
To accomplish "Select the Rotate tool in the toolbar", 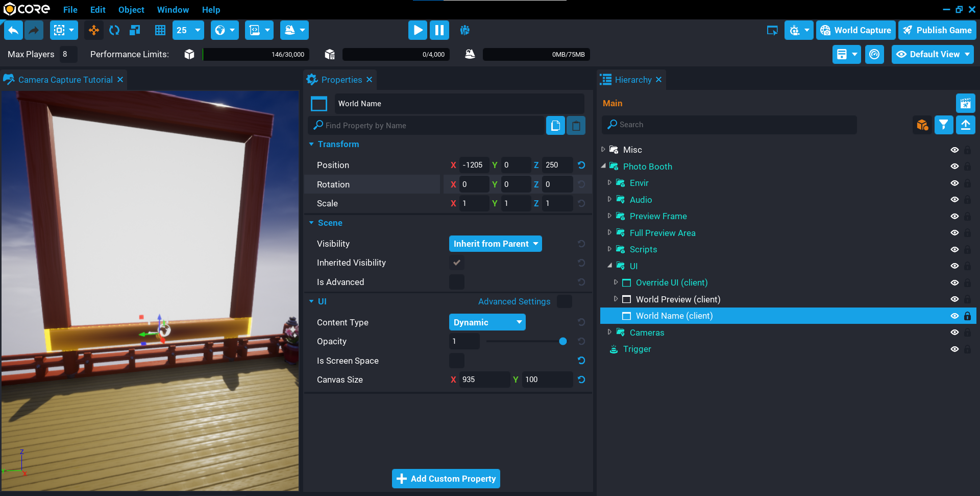I will (x=114, y=30).
